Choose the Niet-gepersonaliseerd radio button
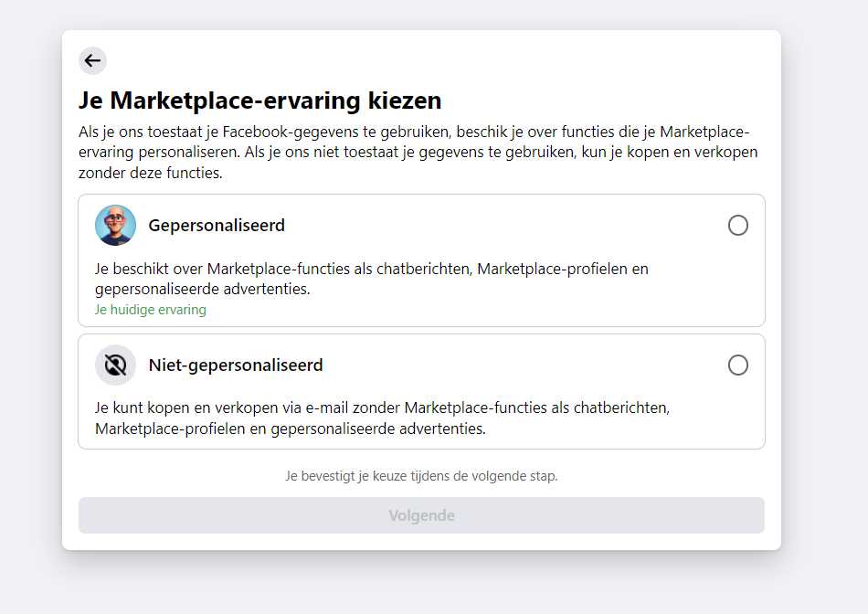 [737, 365]
